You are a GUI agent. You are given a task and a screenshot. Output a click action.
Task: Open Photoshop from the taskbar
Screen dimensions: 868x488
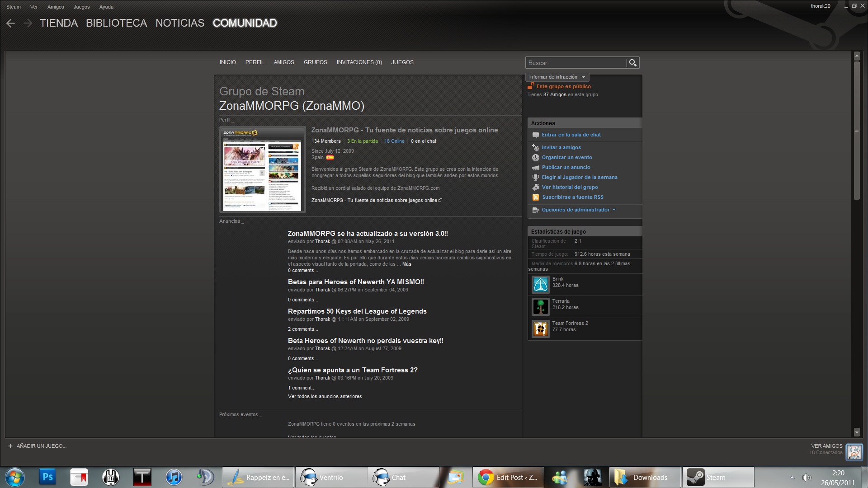tap(47, 477)
